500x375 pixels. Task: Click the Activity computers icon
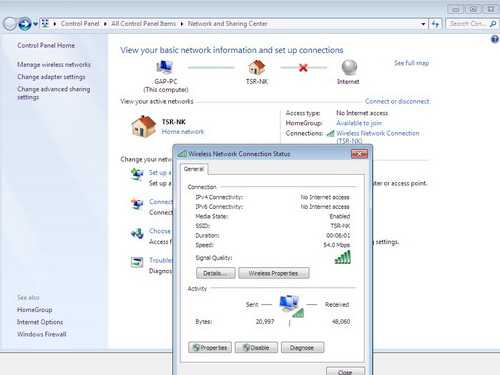[x=291, y=306]
